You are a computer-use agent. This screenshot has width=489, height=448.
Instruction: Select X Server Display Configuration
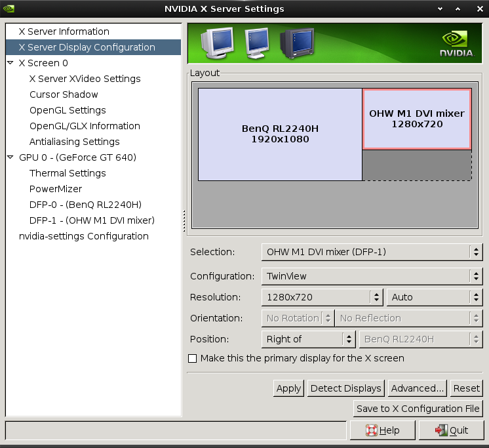[93, 47]
